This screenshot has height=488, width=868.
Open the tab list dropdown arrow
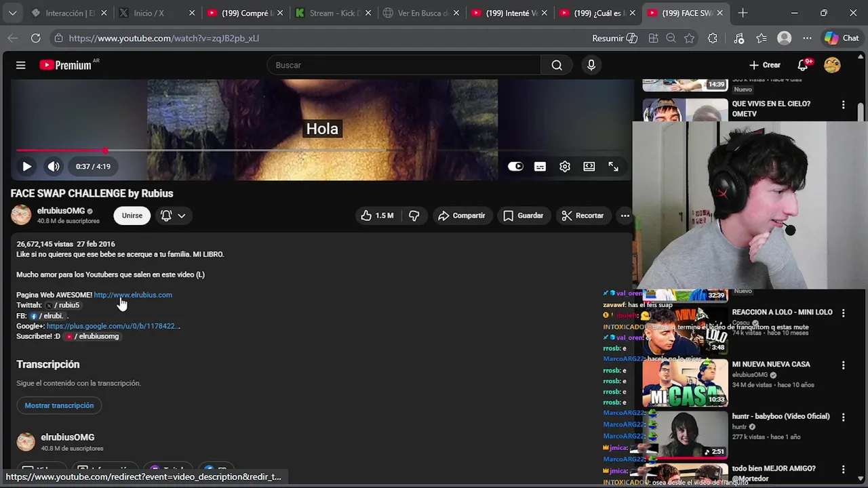point(12,13)
